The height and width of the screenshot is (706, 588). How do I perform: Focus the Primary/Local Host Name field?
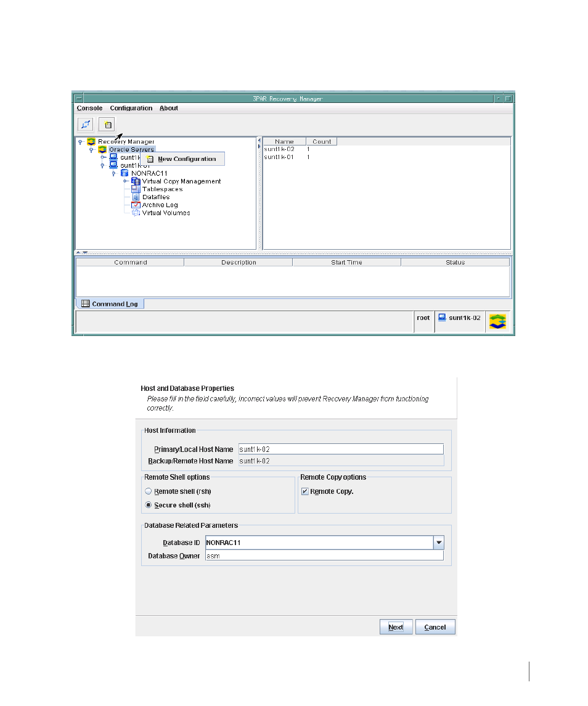pos(341,449)
